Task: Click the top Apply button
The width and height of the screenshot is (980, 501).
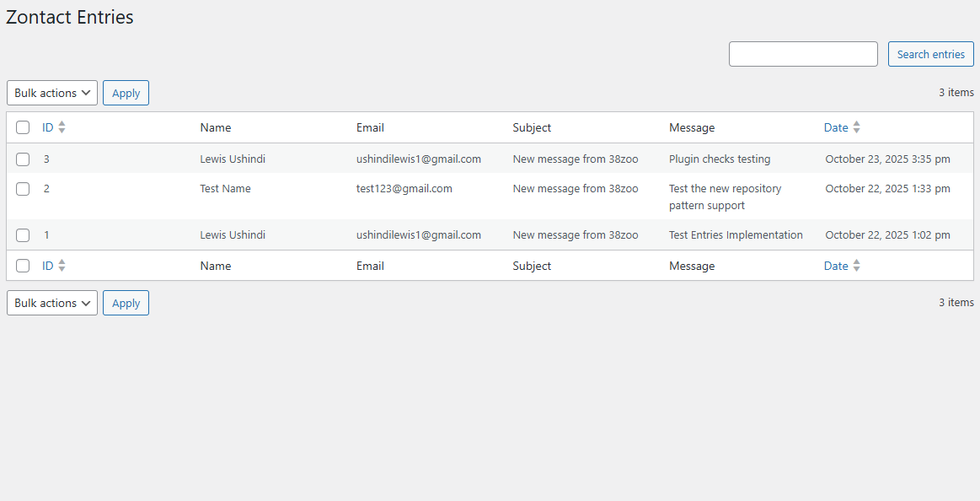Action: click(125, 93)
